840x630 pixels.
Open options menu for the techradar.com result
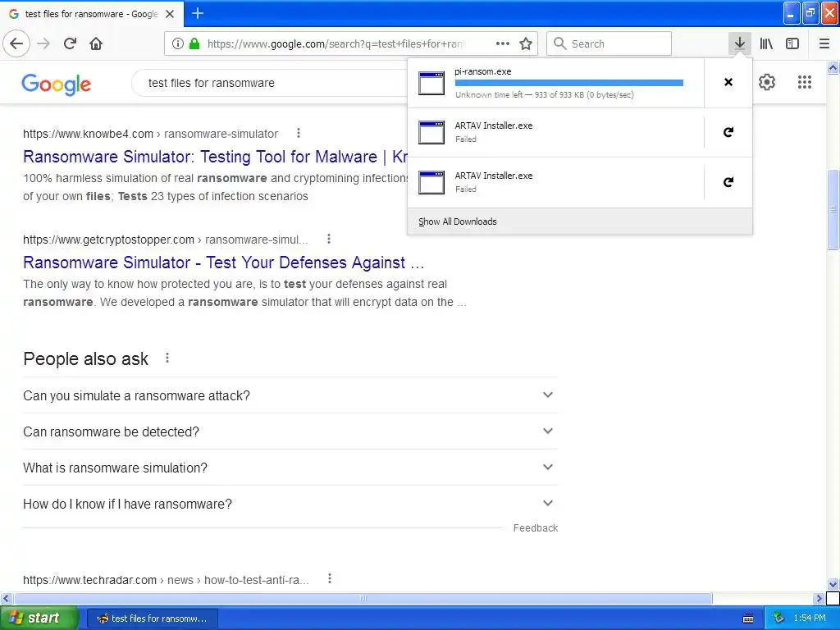(x=330, y=578)
